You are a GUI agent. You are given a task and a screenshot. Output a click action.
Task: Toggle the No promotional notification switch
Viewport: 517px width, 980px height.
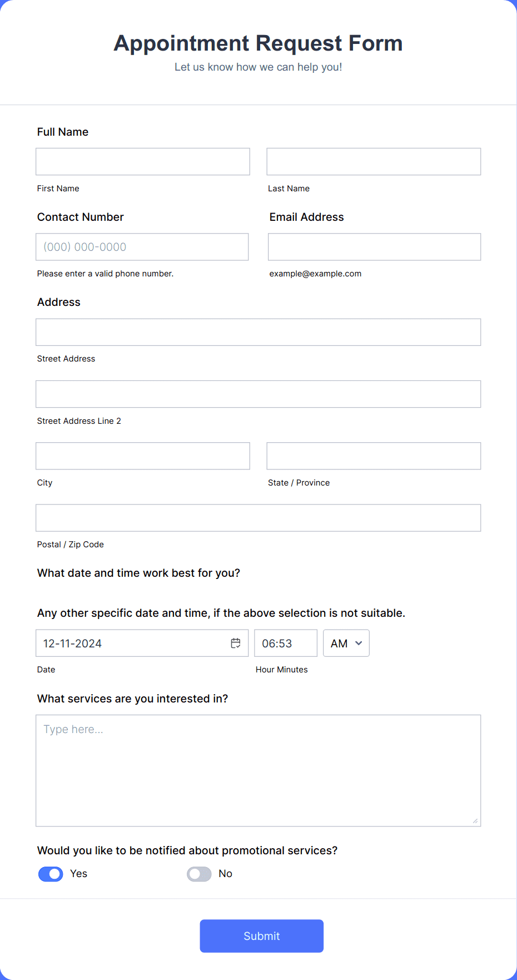click(x=199, y=874)
